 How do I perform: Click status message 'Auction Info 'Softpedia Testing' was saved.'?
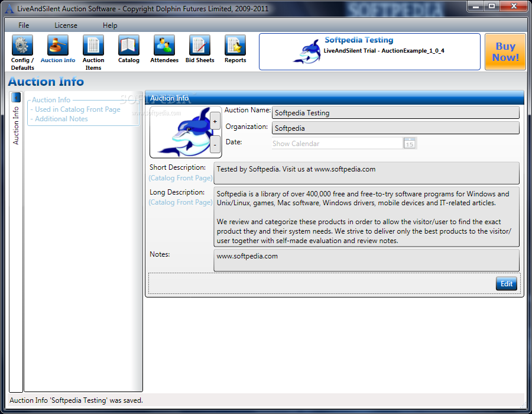[x=76, y=400]
